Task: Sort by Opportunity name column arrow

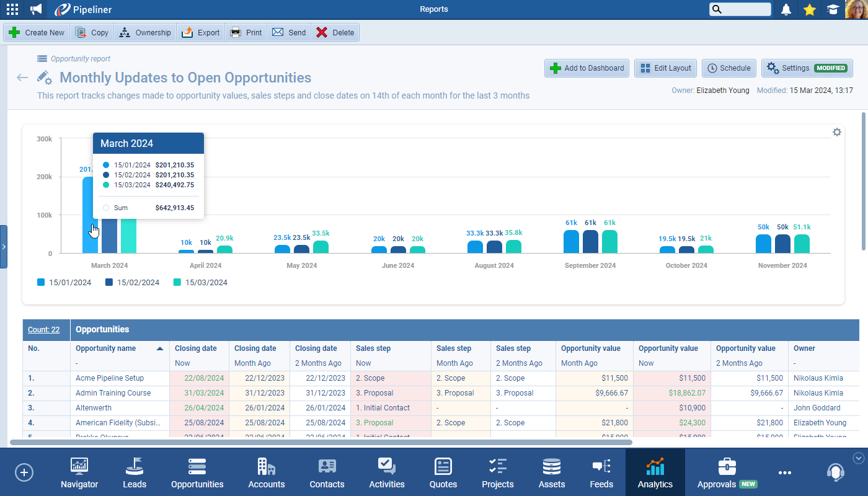Action: (x=160, y=348)
